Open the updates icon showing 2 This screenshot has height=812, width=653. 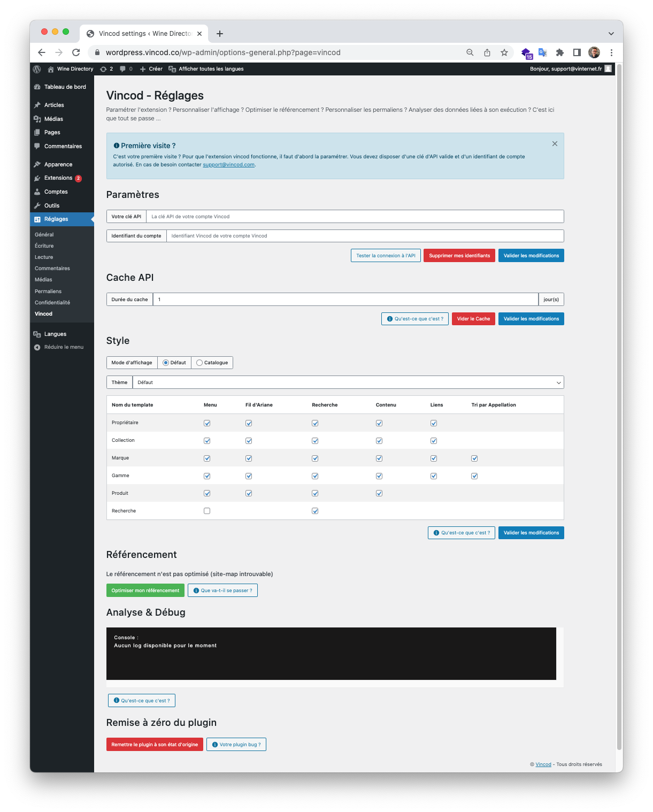tap(106, 69)
